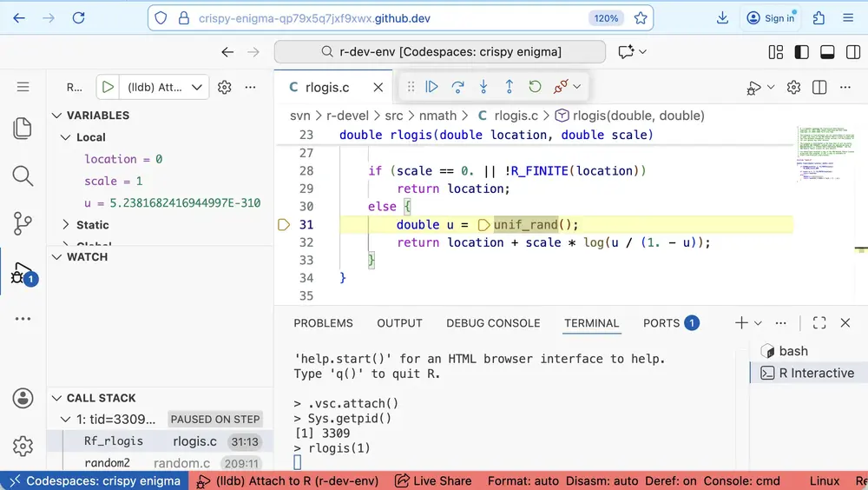Restart the debug session
The width and height of the screenshot is (868, 490).
click(535, 87)
